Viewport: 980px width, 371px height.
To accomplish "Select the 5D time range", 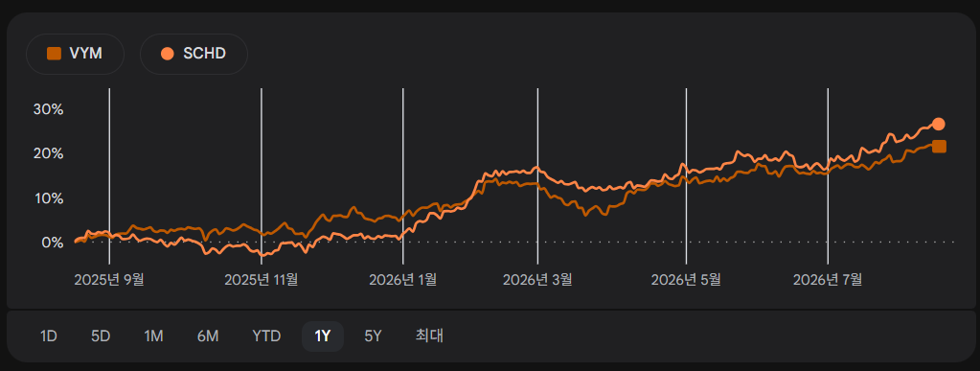I will pyautogui.click(x=101, y=336).
